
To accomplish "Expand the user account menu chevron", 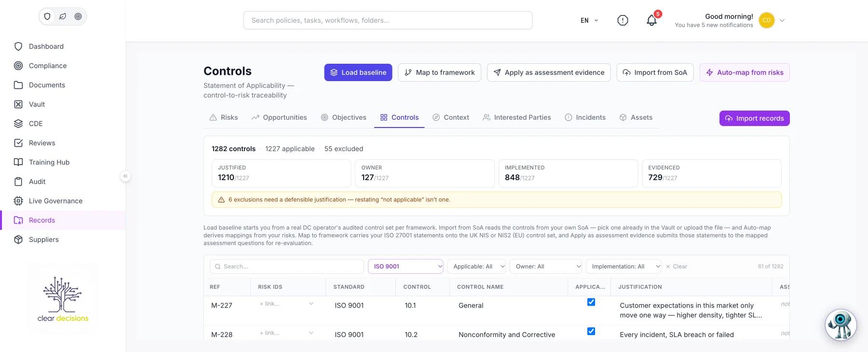I will [782, 20].
